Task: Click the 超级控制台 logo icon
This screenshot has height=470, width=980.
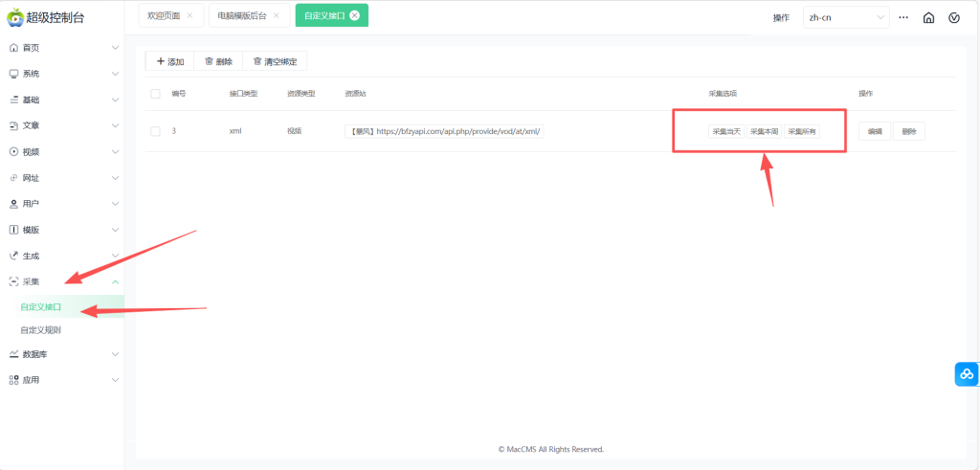Action: pos(14,16)
